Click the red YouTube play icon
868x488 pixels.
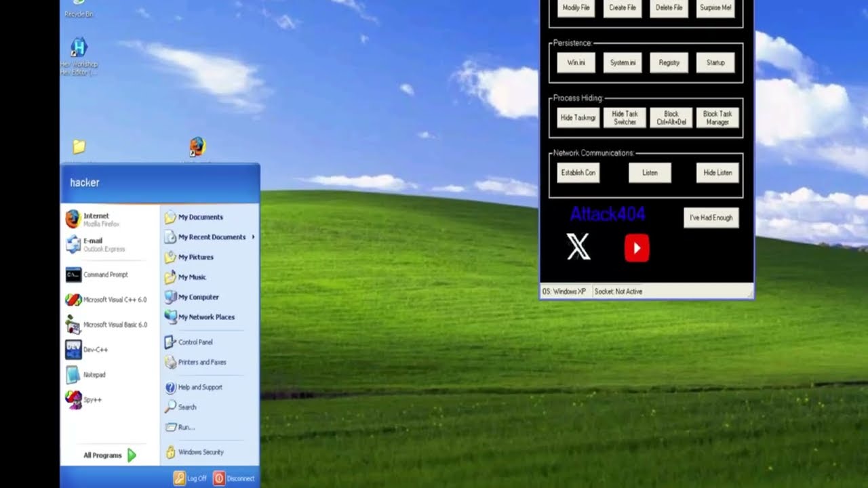pos(637,248)
